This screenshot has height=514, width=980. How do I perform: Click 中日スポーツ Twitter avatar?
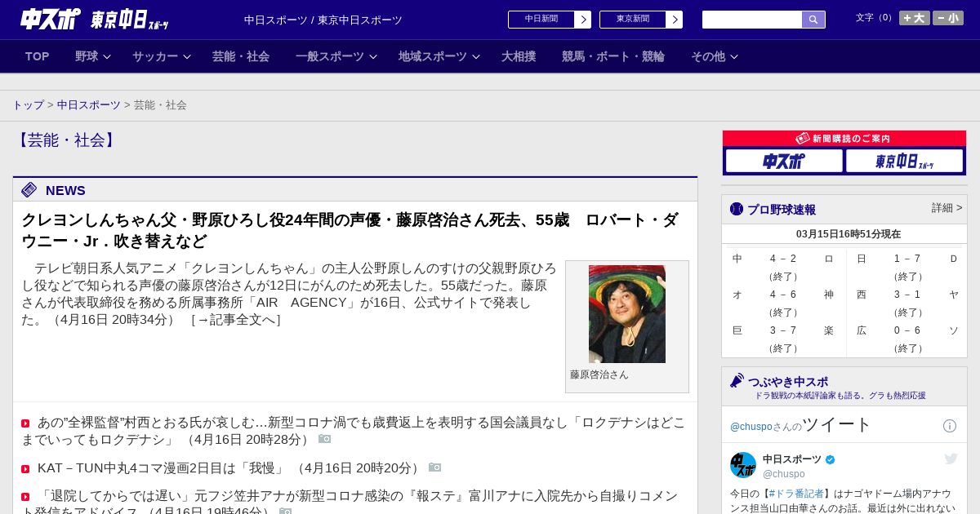point(743,465)
